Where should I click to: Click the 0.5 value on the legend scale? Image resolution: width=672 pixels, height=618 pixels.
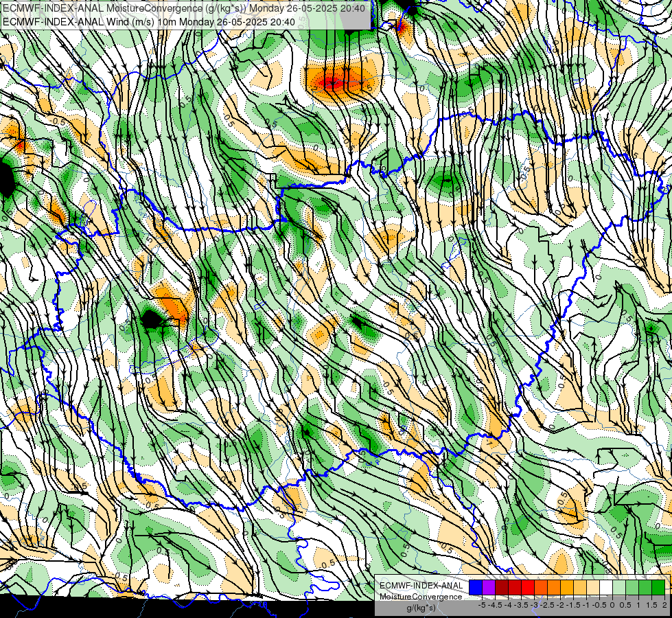[x=625, y=605]
